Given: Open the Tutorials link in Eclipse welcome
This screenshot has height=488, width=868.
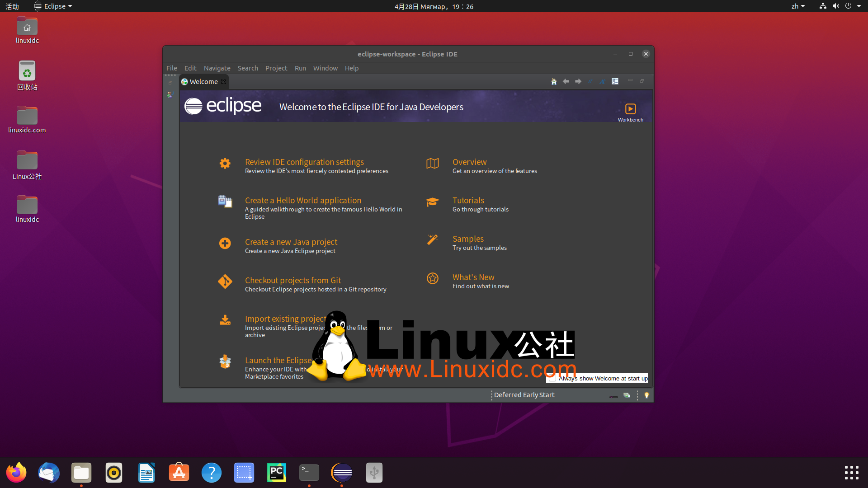Looking at the screenshot, I should 468,200.
